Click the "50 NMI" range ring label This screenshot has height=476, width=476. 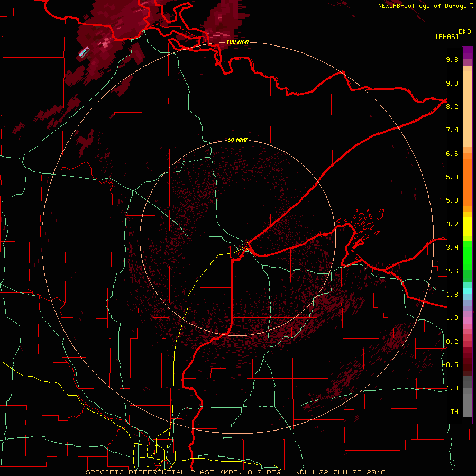[237, 140]
